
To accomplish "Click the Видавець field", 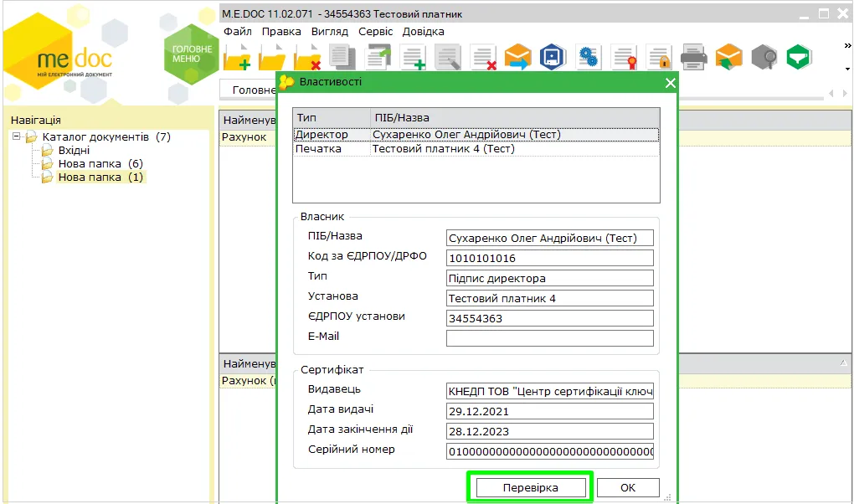I will [549, 391].
